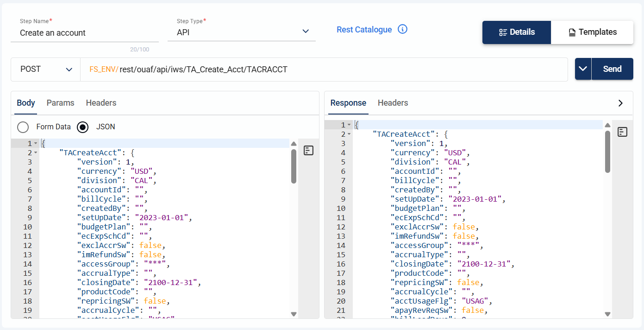The image size is (644, 330).
Task: Click the right chevron arrow in the Response panel
Action: tap(621, 103)
